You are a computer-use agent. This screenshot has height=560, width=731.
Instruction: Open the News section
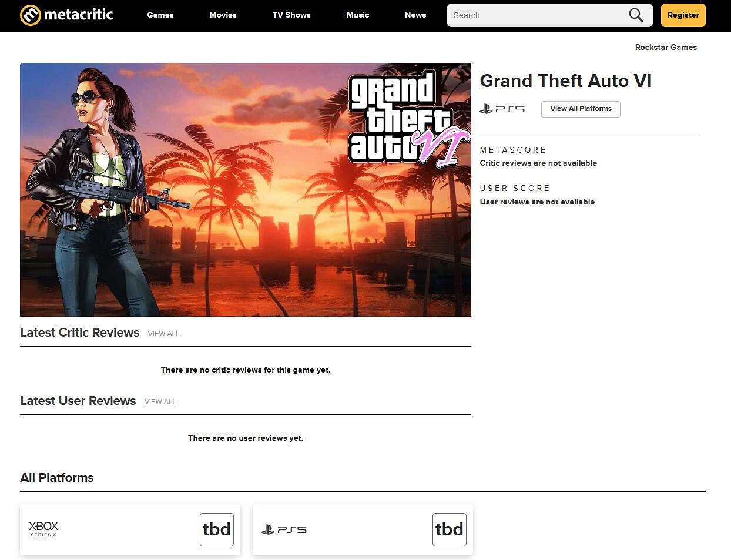tap(415, 15)
